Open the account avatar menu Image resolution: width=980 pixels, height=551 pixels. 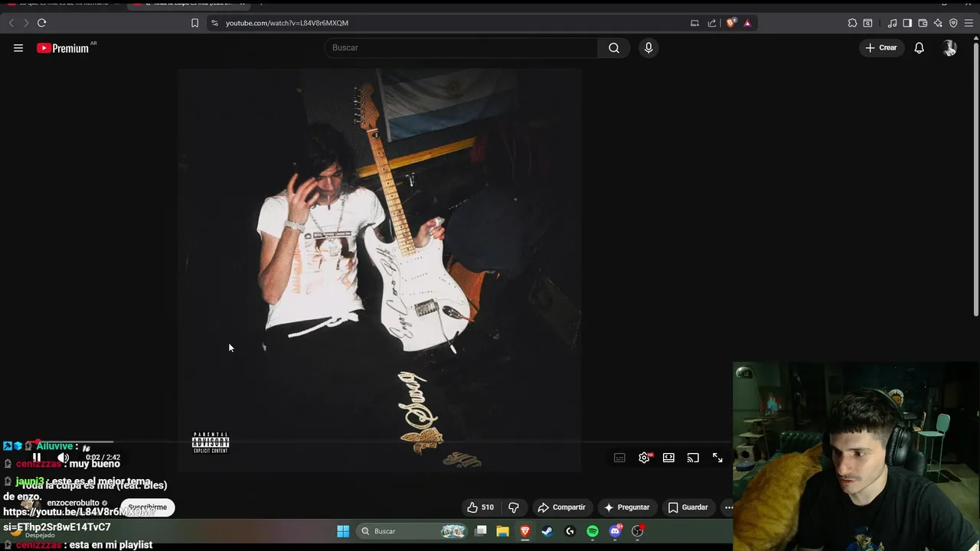[949, 47]
